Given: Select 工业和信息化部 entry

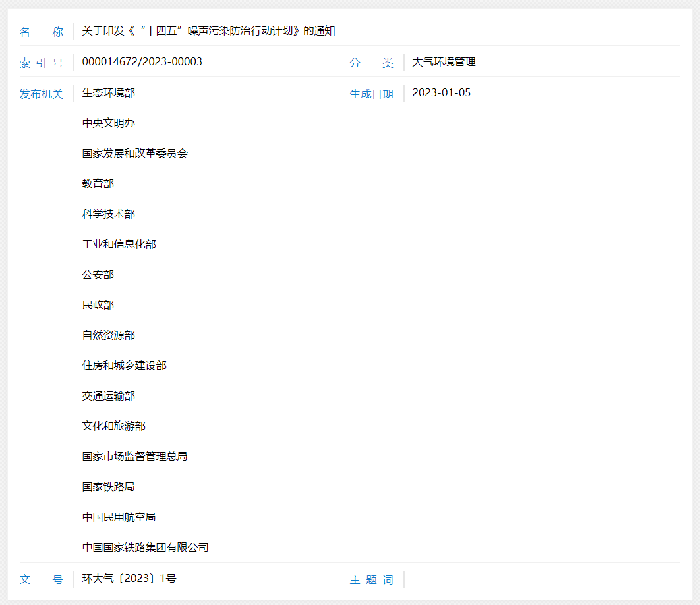Looking at the screenshot, I should tap(119, 244).
